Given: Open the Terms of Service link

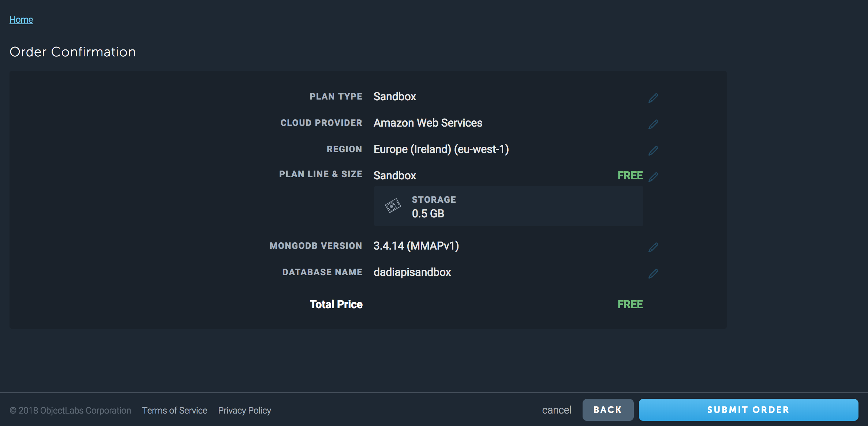Looking at the screenshot, I should click(x=175, y=411).
